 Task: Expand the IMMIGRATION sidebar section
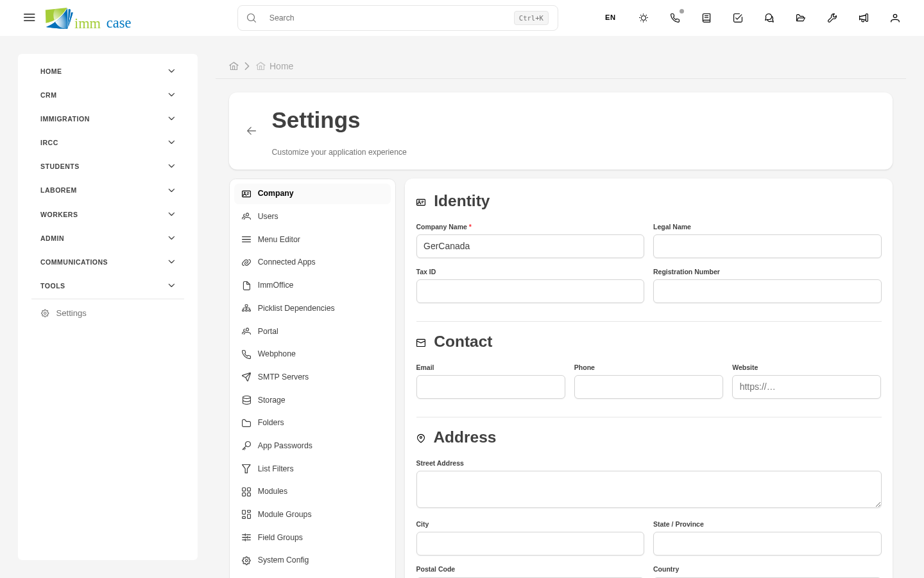point(108,119)
